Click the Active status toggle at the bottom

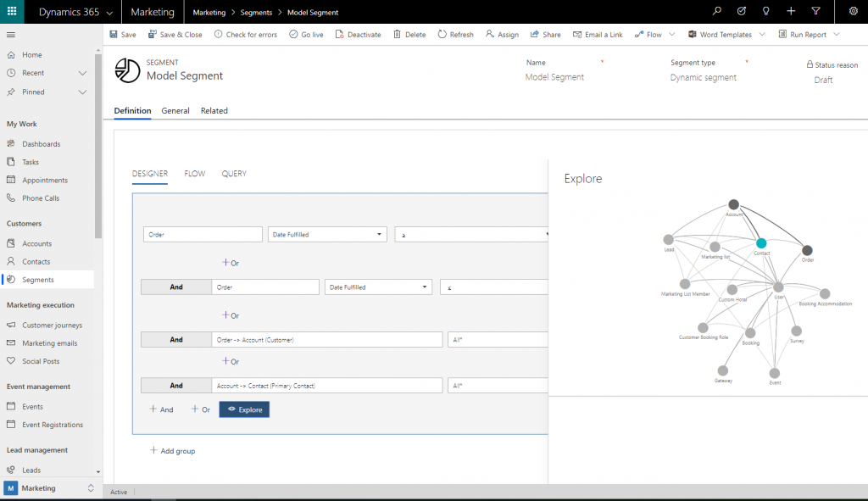(x=119, y=492)
